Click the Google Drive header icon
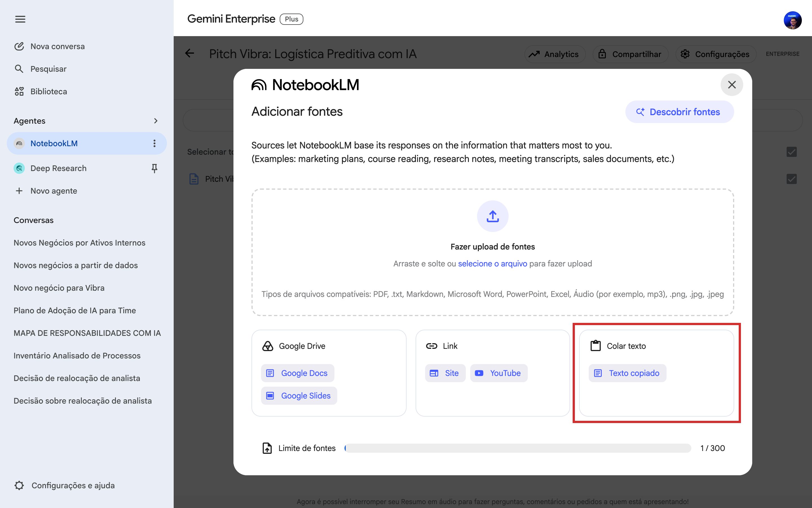 pyautogui.click(x=267, y=346)
